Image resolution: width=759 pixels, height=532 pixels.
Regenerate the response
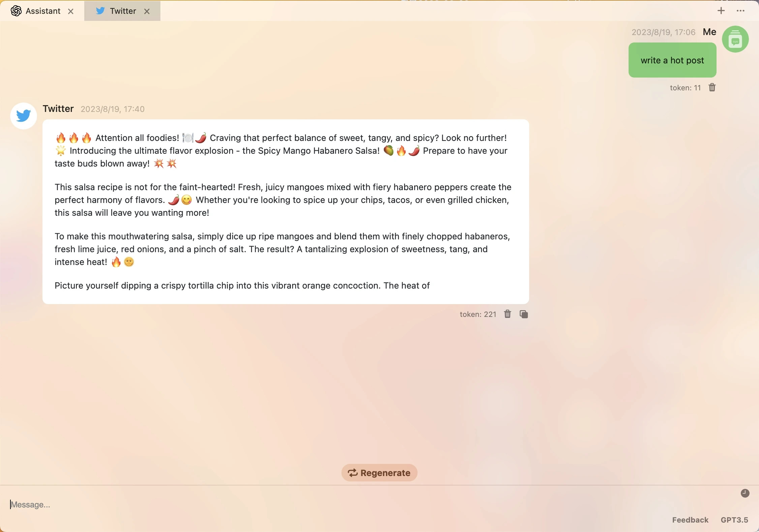point(379,473)
